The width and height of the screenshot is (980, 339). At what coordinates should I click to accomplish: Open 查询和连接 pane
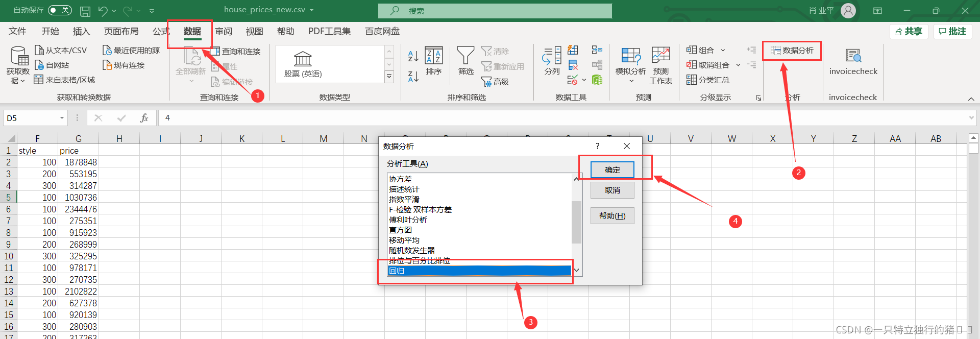click(236, 51)
